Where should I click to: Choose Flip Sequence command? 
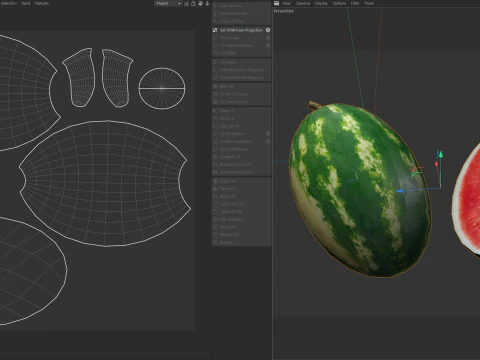pyautogui.click(x=241, y=219)
